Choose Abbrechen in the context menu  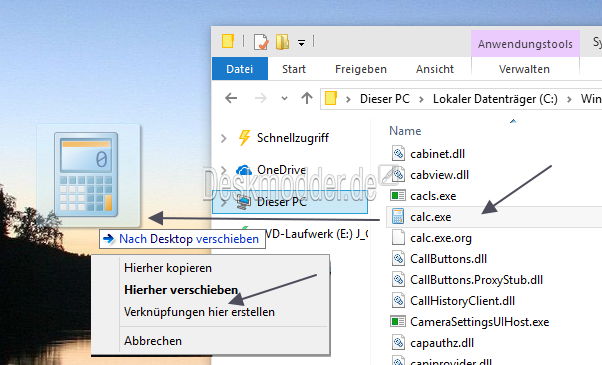point(153,341)
